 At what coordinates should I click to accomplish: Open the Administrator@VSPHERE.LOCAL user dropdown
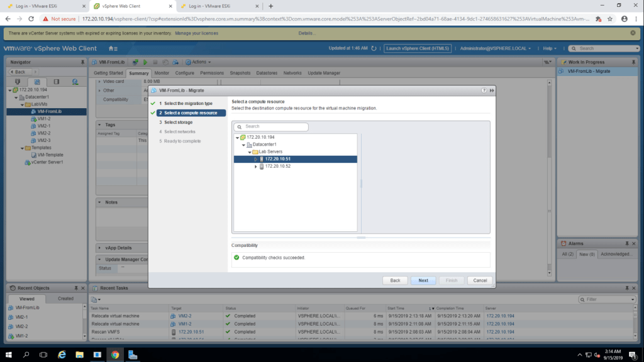[x=496, y=48]
